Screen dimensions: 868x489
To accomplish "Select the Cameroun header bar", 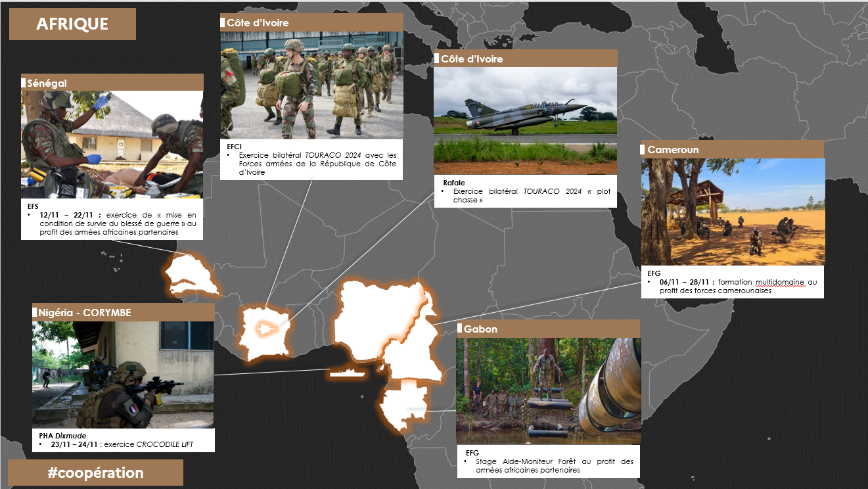I will click(x=733, y=149).
